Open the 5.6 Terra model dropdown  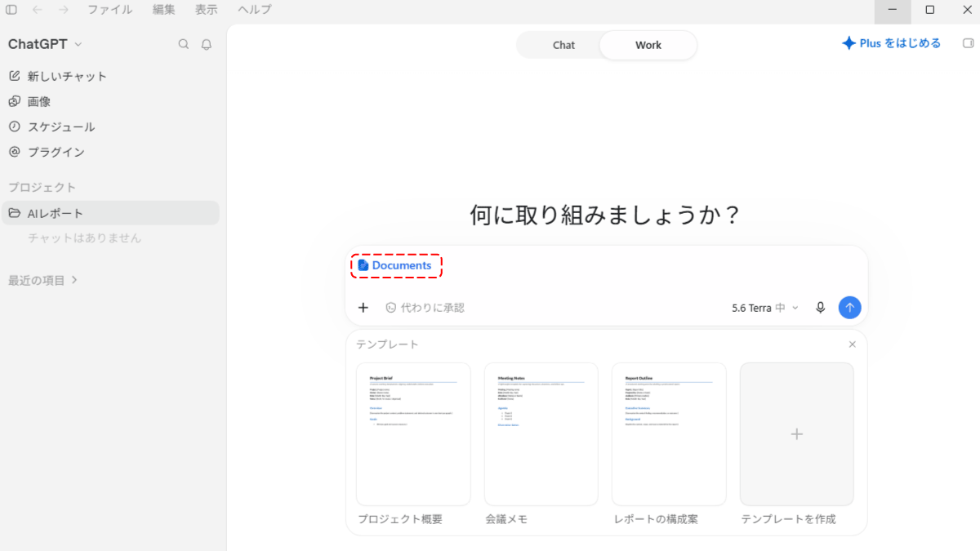click(x=765, y=308)
